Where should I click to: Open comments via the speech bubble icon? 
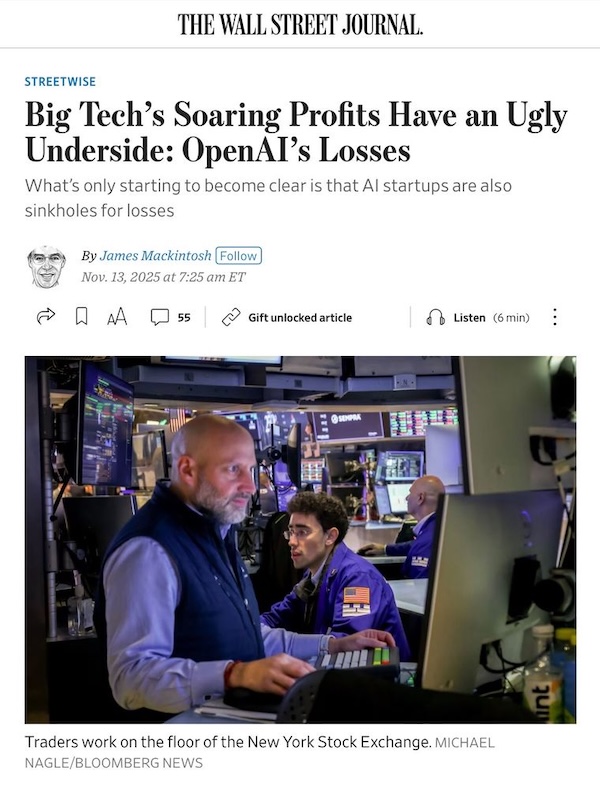click(159, 317)
